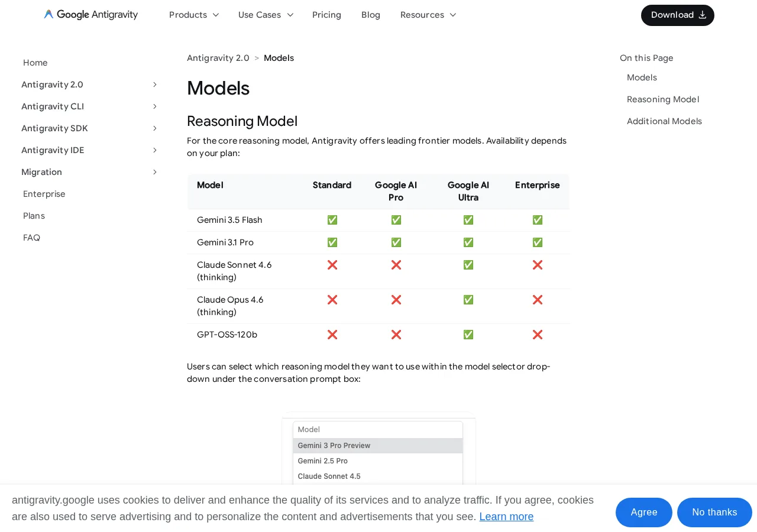Open the Resources dropdown menu
This screenshot has width=757, height=532.
point(428,15)
